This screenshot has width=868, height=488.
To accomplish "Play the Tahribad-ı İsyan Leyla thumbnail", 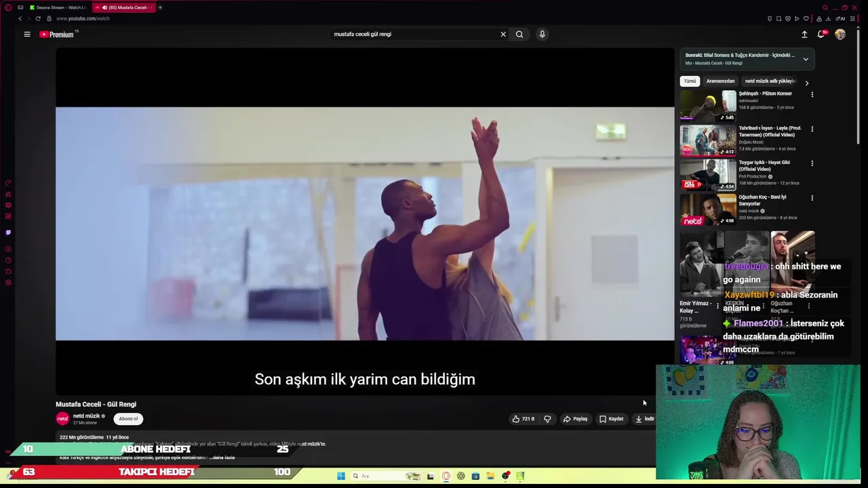I will pos(708,140).
